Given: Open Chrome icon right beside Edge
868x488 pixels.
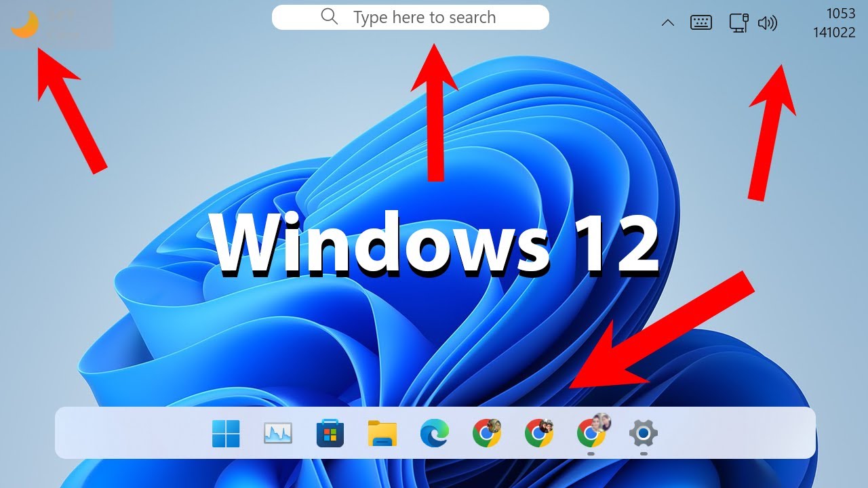Looking at the screenshot, I should click(487, 433).
